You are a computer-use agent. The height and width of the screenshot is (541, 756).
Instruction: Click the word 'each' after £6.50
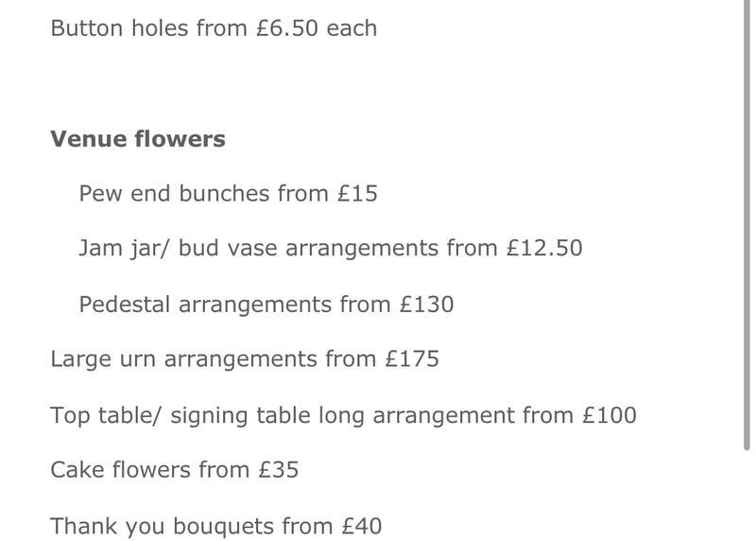pos(352,28)
